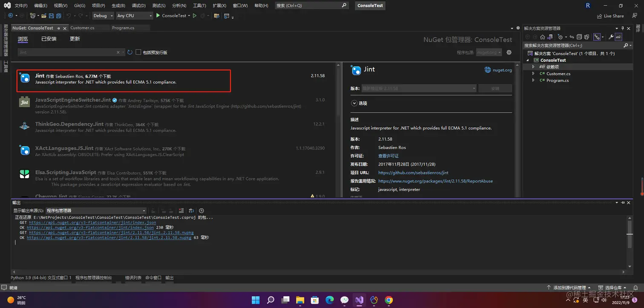Viewport: 644px width, 308px height.
Task: Click the Solution Explorer search field
Action: coord(578,46)
